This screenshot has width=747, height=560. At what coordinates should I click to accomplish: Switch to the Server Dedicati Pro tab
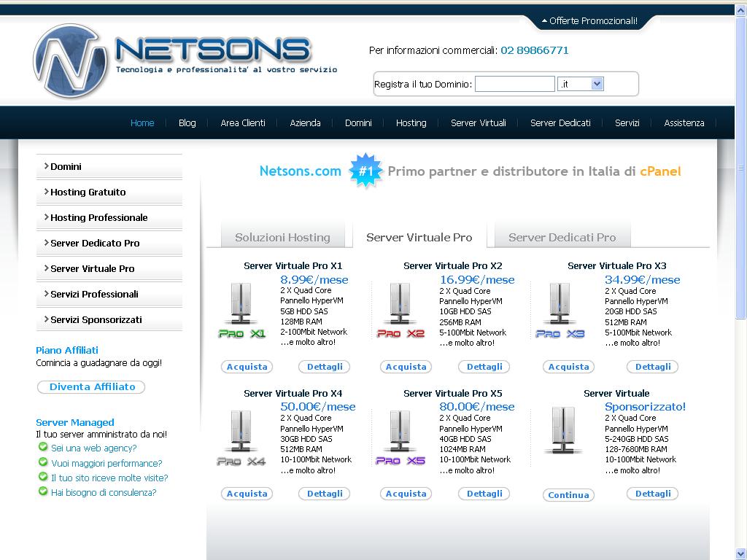point(562,237)
